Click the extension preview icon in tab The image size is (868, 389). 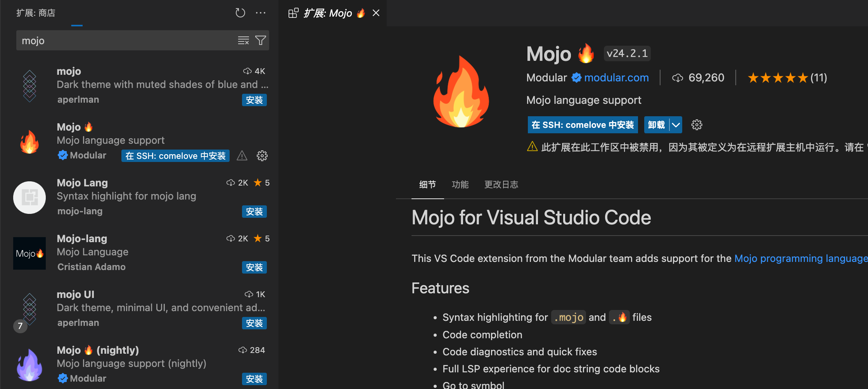pyautogui.click(x=294, y=13)
